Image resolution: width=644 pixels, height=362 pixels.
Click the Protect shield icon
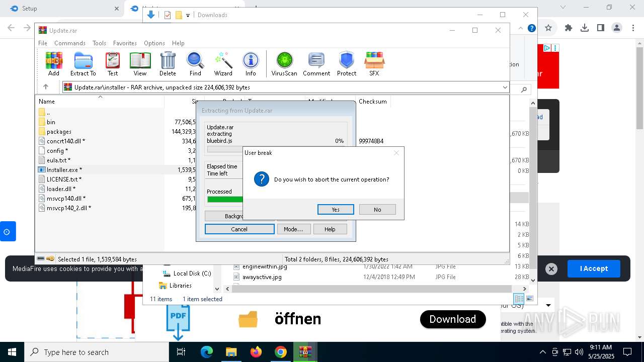347,64
